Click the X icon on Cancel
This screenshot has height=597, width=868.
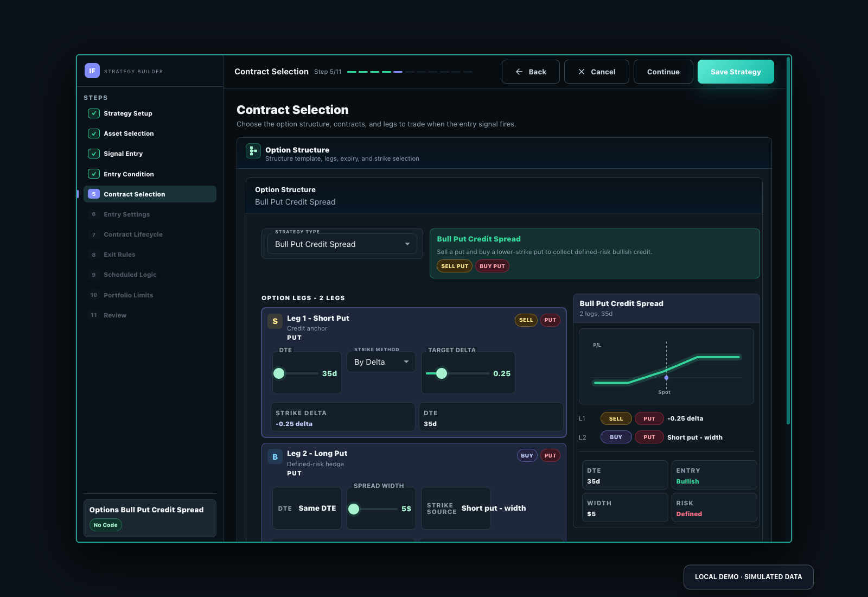582,72
